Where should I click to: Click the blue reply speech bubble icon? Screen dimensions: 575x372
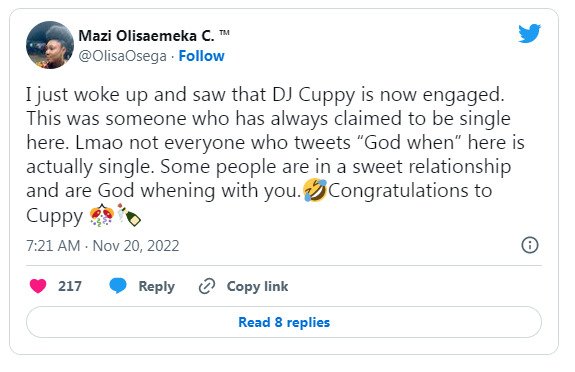[x=118, y=286]
